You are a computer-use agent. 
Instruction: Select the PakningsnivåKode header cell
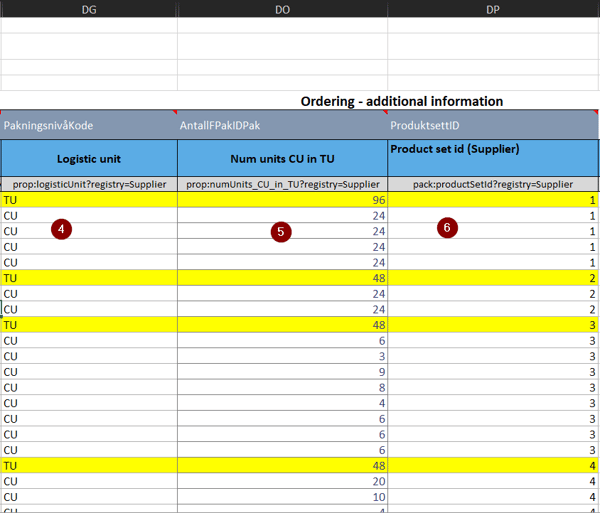click(x=89, y=125)
